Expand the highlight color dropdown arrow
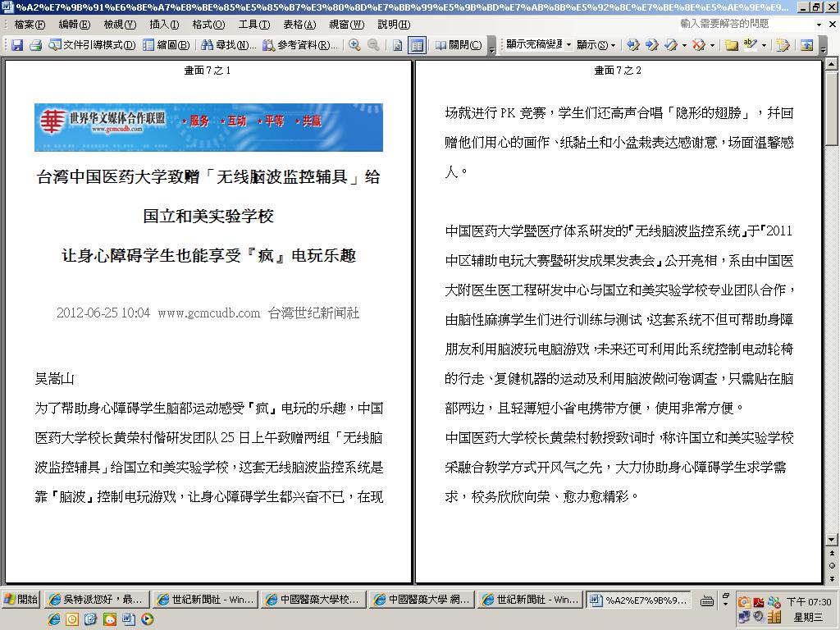 [764, 46]
